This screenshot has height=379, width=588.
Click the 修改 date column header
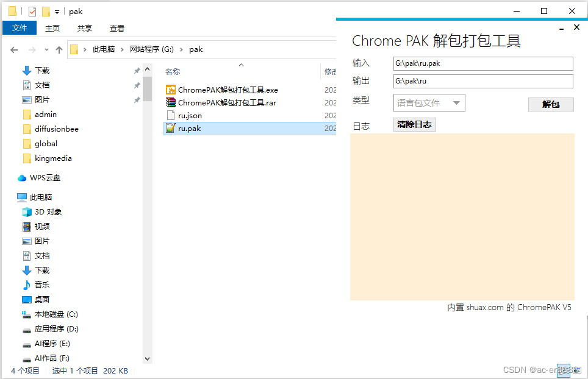pos(330,71)
